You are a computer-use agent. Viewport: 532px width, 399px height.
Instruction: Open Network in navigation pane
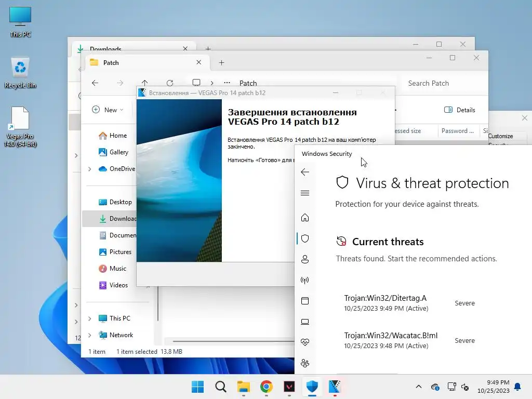click(x=116, y=335)
